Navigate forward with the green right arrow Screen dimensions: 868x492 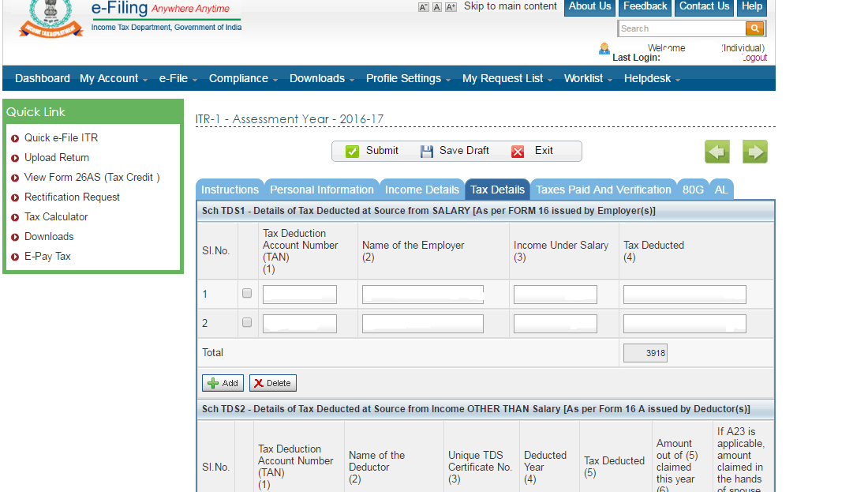(x=754, y=152)
